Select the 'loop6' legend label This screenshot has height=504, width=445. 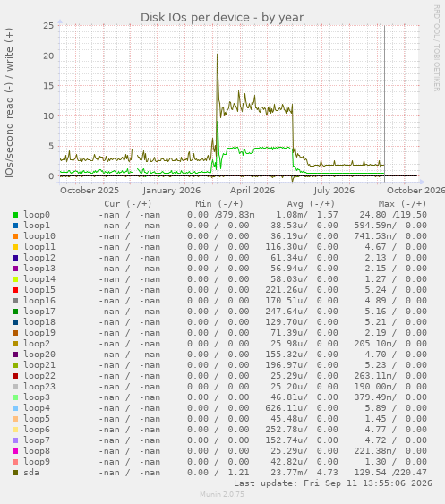point(37,430)
